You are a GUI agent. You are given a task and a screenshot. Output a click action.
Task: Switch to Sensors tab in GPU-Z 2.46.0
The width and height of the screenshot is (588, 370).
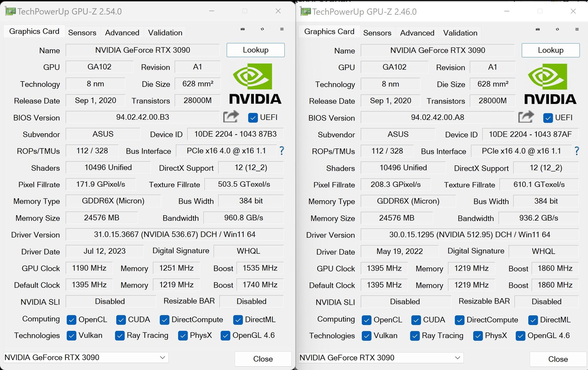(x=377, y=33)
